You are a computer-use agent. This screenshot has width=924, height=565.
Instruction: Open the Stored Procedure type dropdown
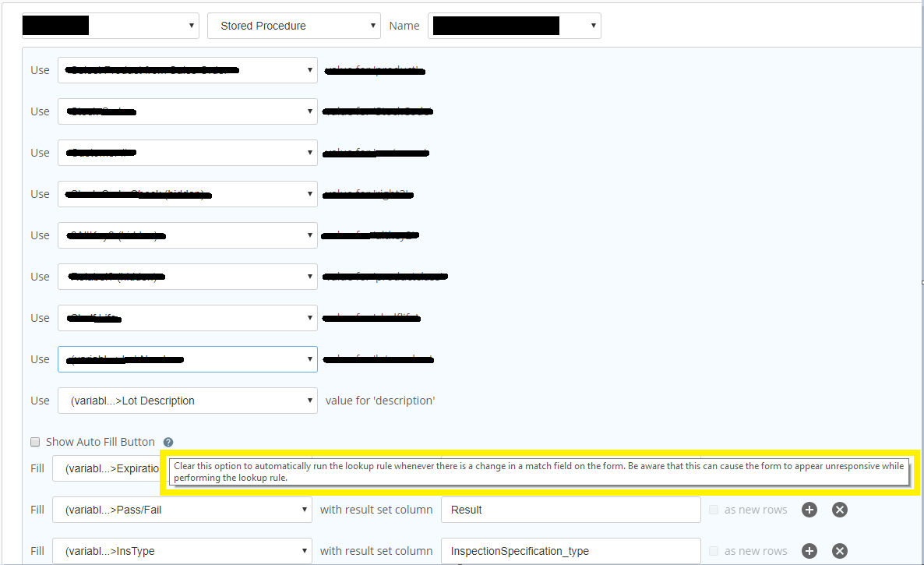pos(294,26)
